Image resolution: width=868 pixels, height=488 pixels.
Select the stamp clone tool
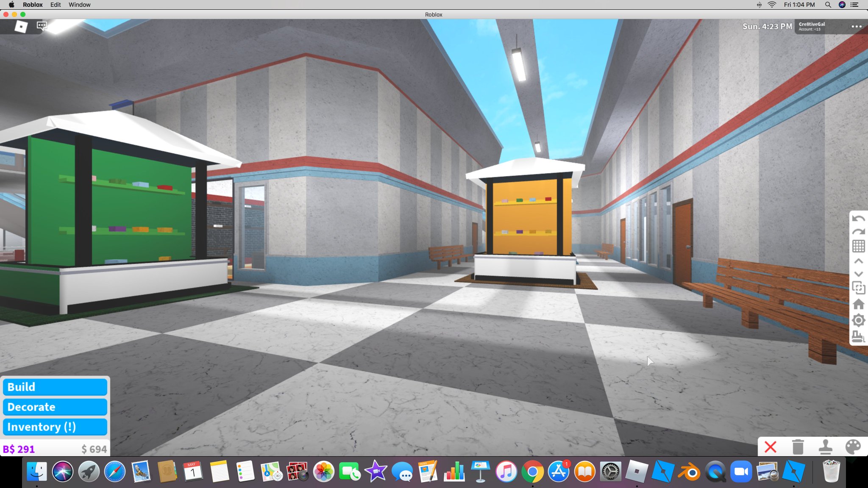click(825, 447)
